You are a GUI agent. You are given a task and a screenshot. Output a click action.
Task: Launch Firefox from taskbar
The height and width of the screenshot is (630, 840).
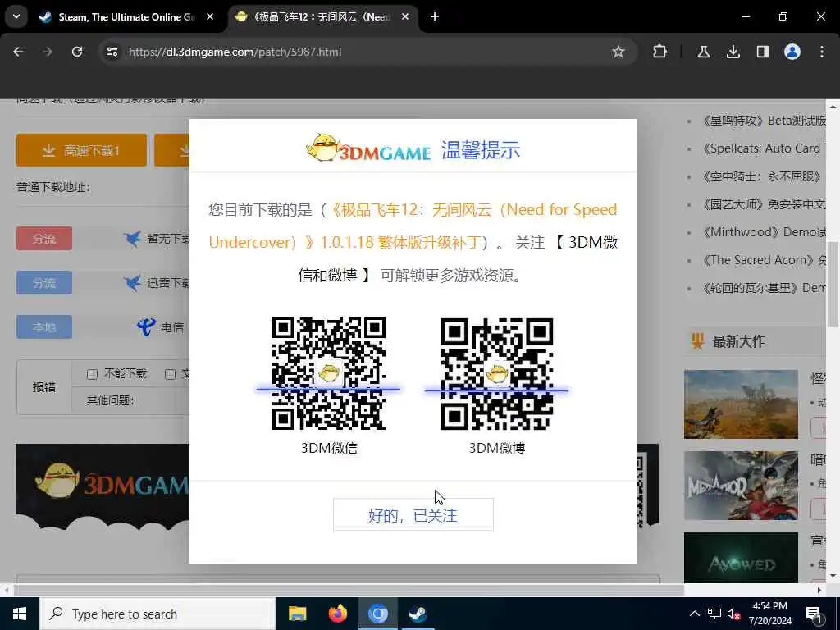[x=337, y=614]
